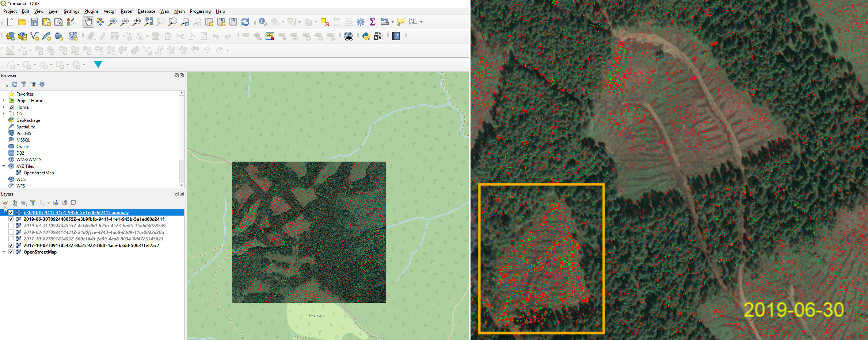Open the Style Manager icon
Image resolution: width=868 pixels, height=340 pixels.
coord(71,22)
